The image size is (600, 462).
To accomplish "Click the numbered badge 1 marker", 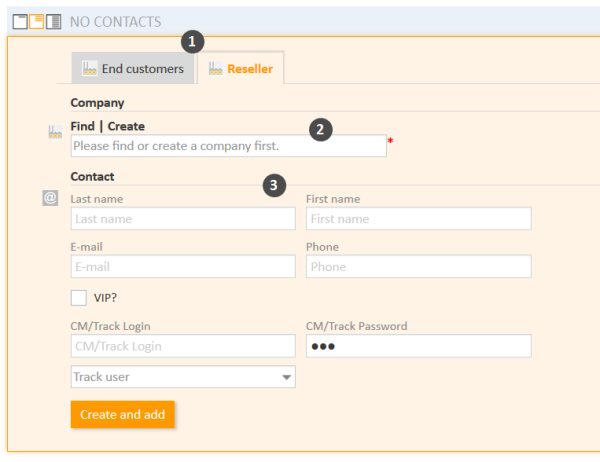I will coord(192,41).
